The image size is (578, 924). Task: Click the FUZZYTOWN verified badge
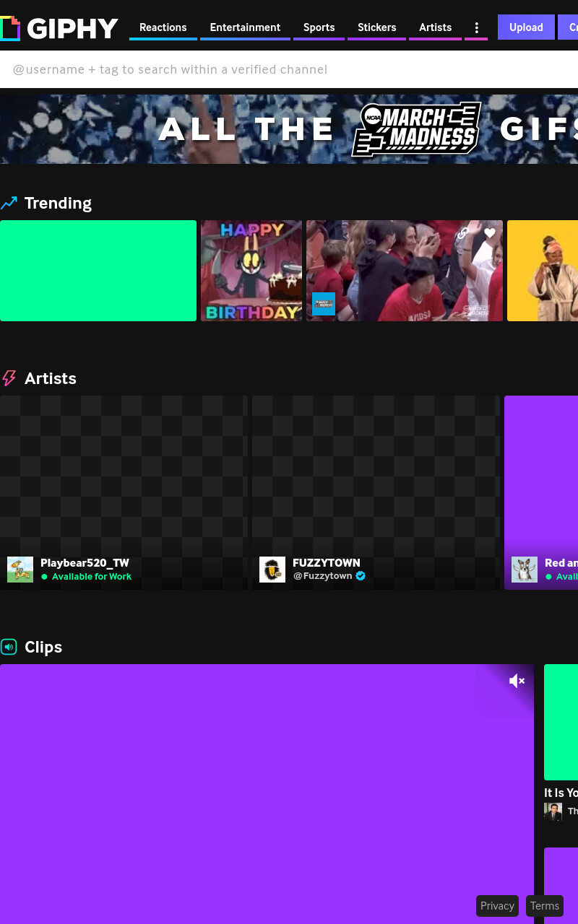point(361,576)
